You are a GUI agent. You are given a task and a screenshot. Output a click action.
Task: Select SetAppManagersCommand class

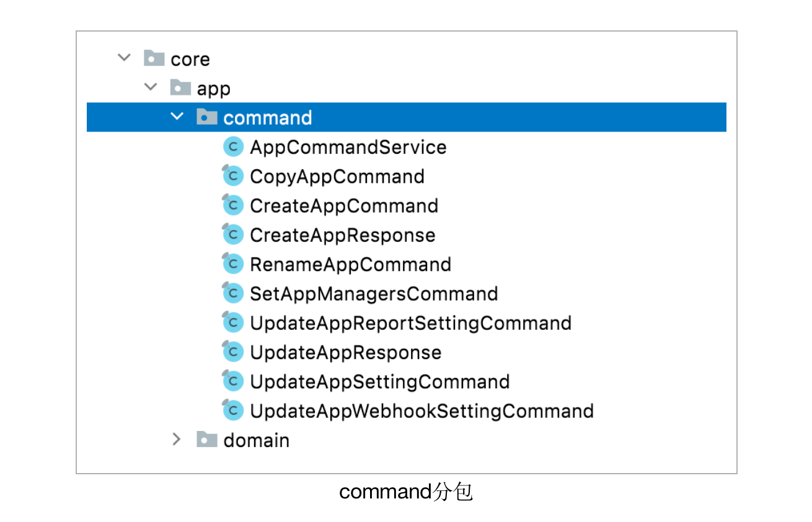[373, 294]
